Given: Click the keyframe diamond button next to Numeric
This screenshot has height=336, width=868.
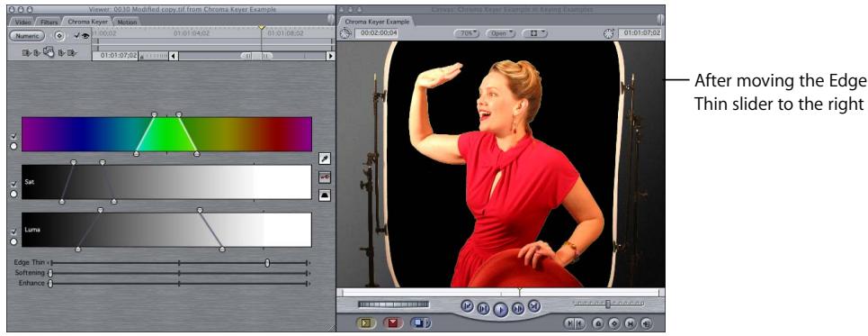Looking at the screenshot, I should pos(59,35).
